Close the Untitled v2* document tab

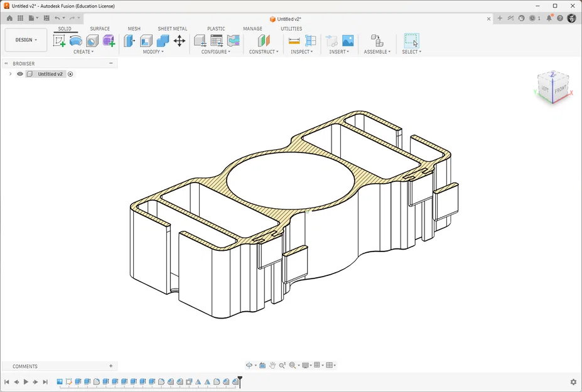(x=488, y=19)
